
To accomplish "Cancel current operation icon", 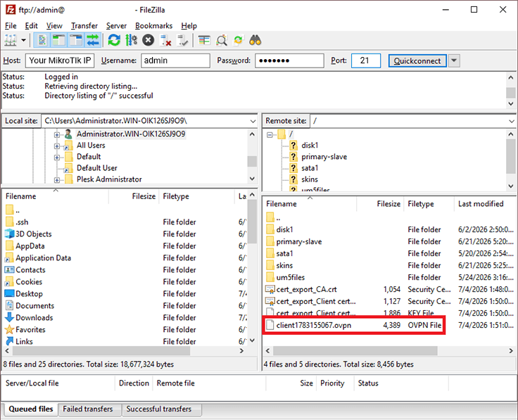I will coord(149,41).
